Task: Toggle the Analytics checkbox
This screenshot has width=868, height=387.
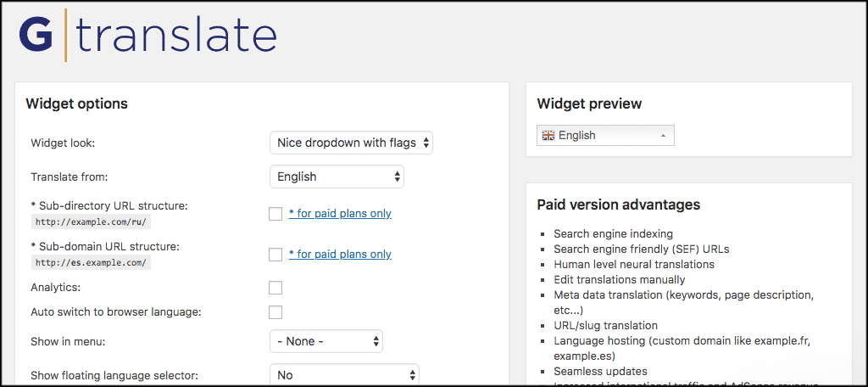Action: tap(275, 288)
